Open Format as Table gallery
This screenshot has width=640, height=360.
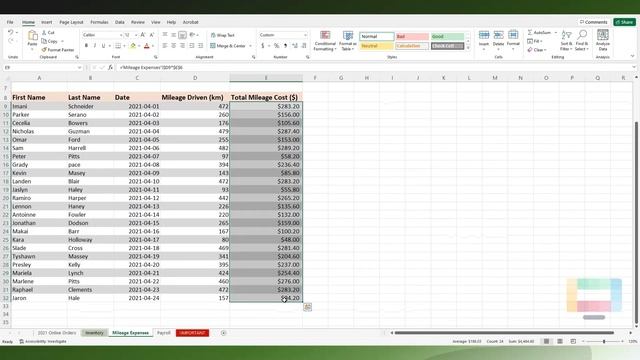348,41
